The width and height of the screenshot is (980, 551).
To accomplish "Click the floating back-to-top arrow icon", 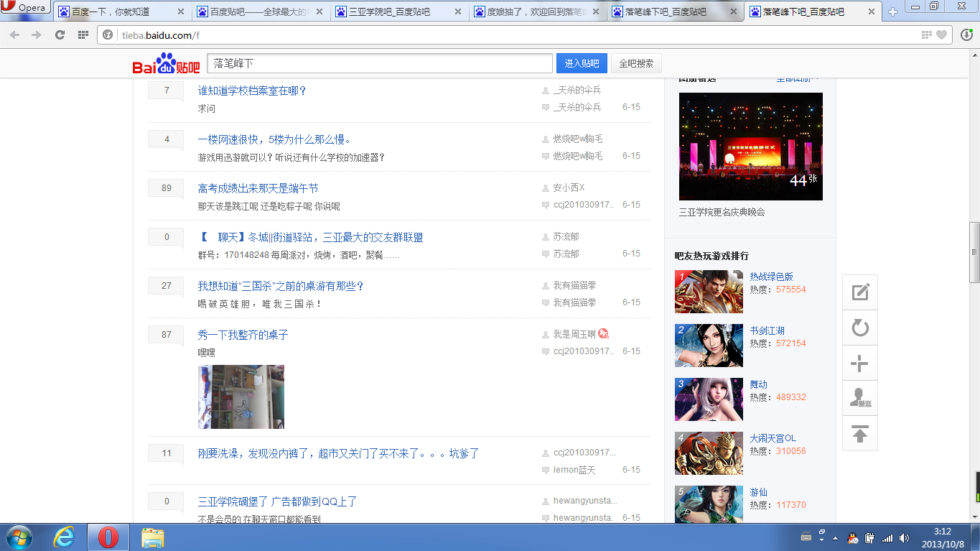I will [860, 434].
